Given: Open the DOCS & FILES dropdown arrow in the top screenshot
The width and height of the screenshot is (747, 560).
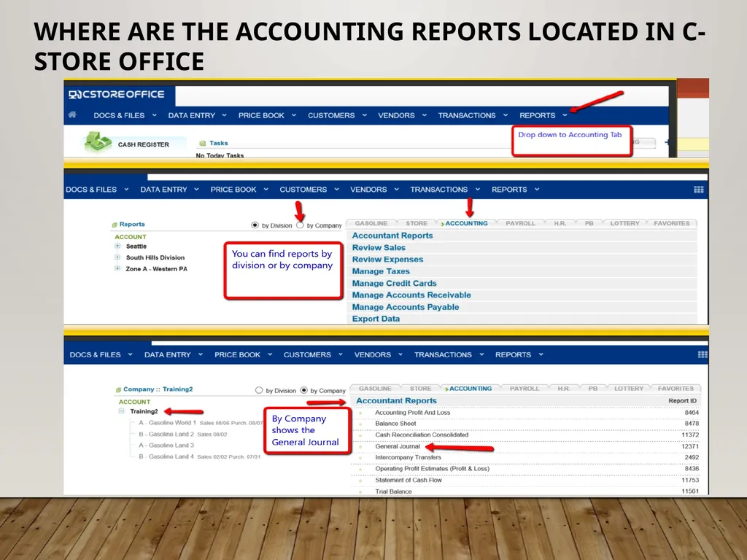Looking at the screenshot, I should pyautogui.click(x=155, y=115).
